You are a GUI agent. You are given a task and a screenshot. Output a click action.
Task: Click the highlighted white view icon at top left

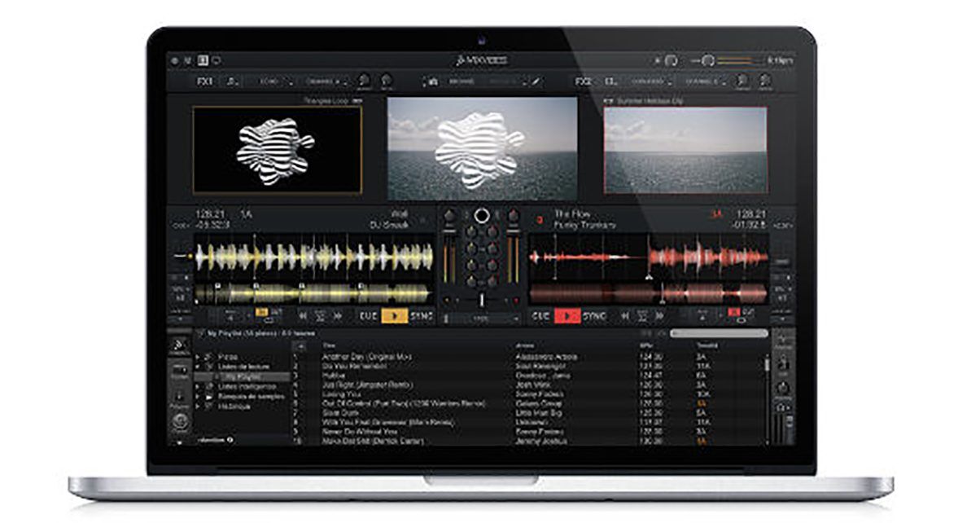click(x=203, y=60)
